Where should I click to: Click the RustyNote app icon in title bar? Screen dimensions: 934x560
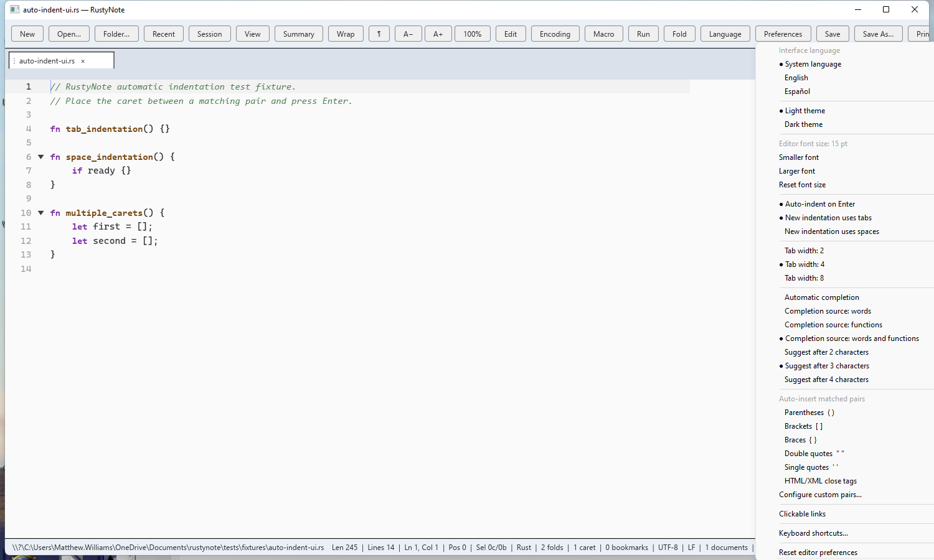click(x=15, y=9)
